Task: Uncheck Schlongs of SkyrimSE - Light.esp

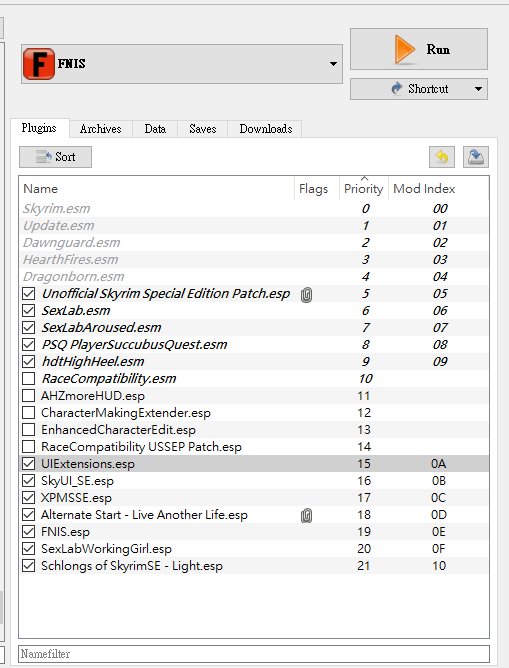Action: pos(29,566)
